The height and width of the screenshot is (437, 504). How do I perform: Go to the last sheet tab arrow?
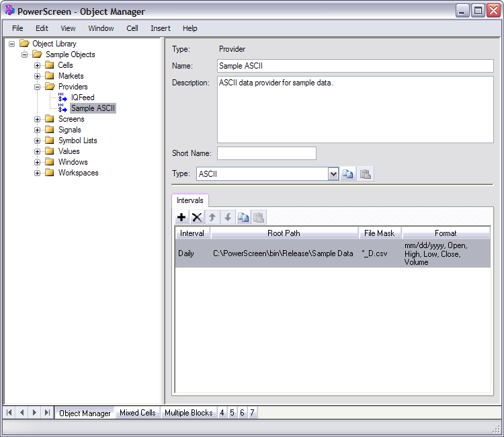[x=47, y=413]
